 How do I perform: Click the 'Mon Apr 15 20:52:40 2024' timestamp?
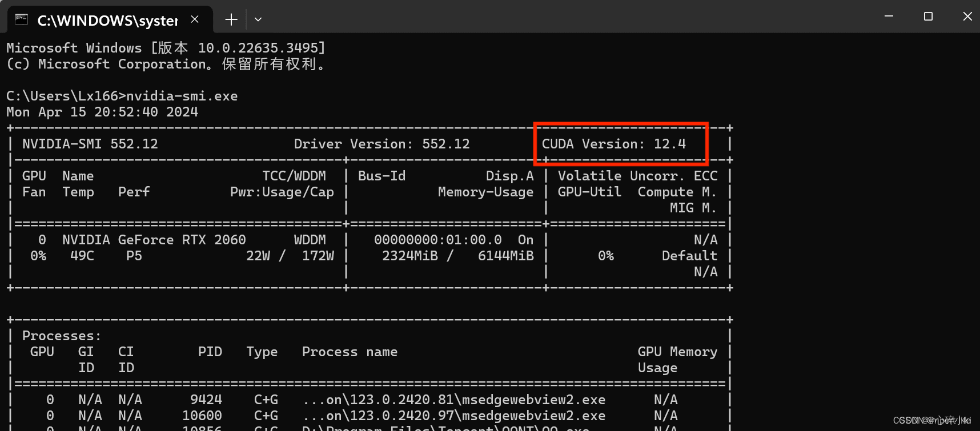[x=102, y=112]
